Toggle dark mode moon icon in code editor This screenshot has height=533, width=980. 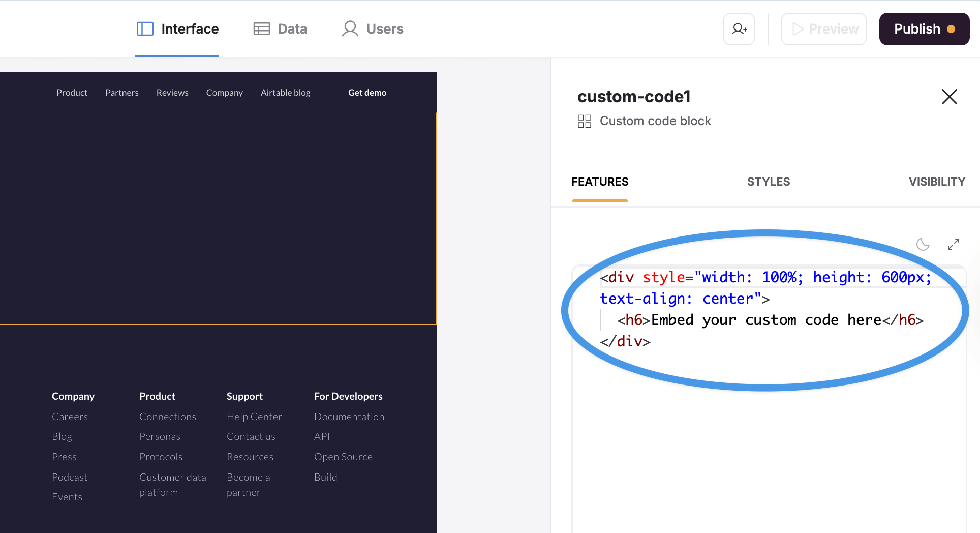[x=923, y=245]
